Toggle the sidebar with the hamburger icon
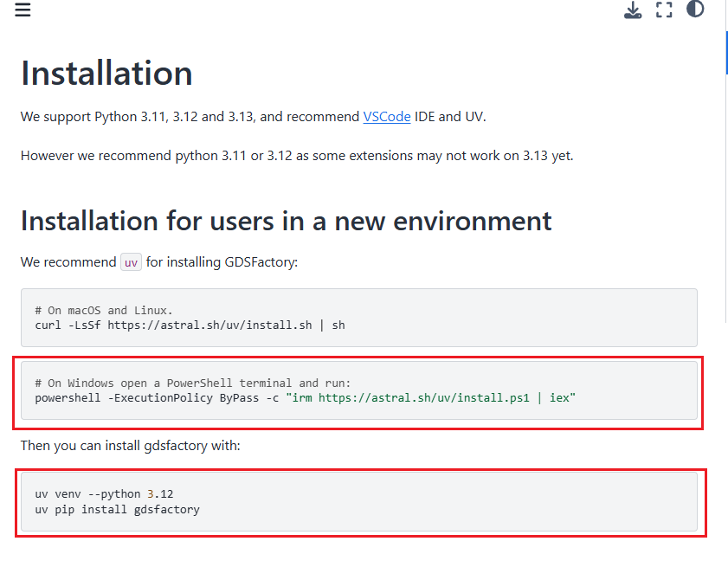 coord(23,10)
